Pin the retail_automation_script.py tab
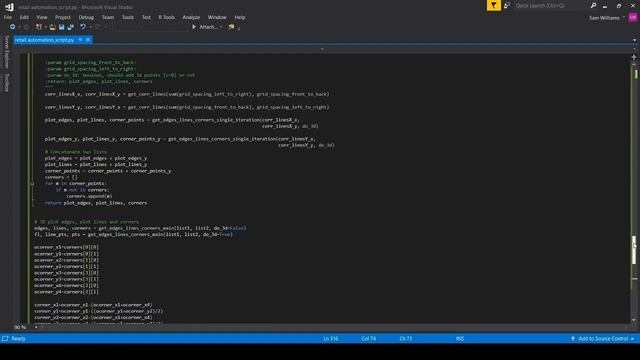This screenshot has width=640, height=360. click(x=80, y=40)
